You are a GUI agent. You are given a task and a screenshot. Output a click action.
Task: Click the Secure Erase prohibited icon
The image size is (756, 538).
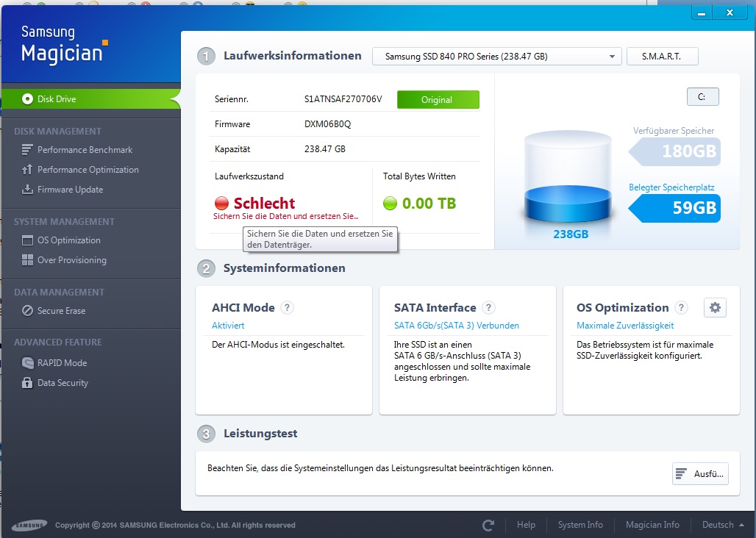(x=27, y=311)
